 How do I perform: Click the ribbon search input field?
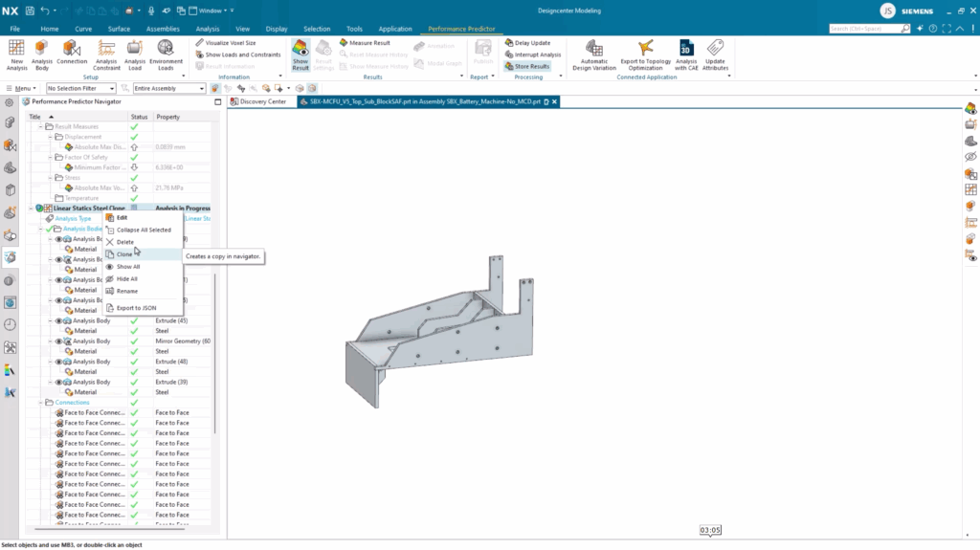(x=862, y=29)
